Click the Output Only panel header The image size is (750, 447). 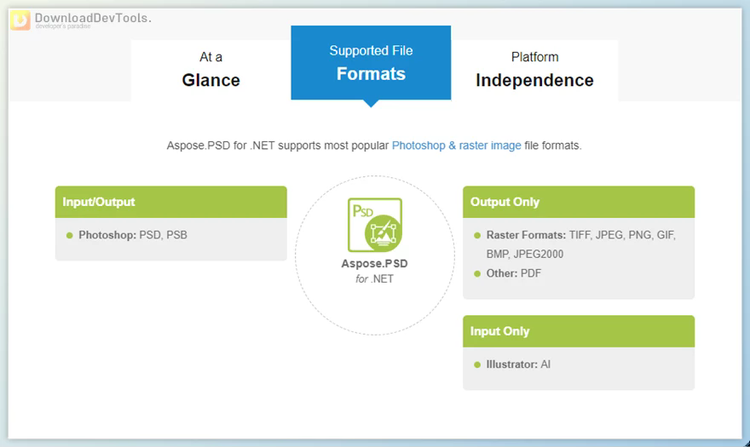tap(578, 202)
